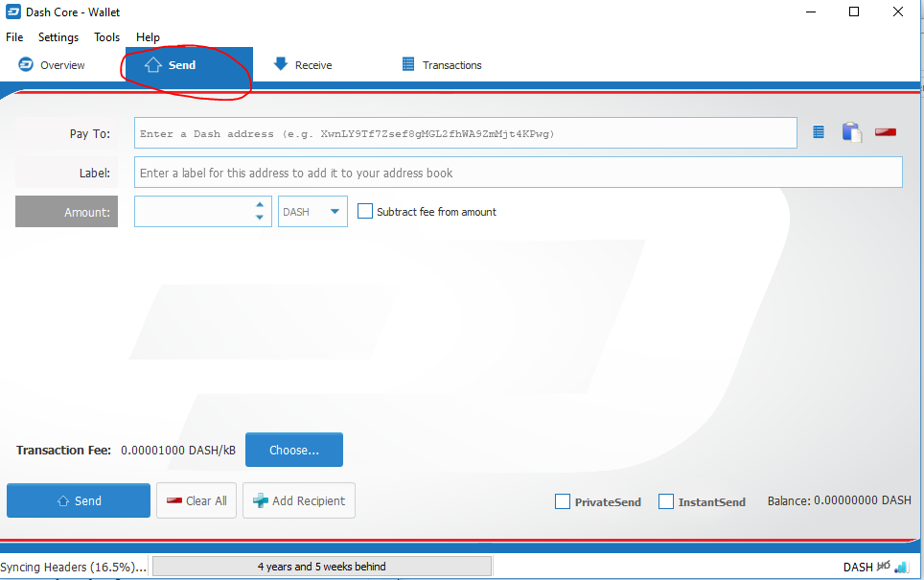Decrease amount with down arrow
The image size is (924, 580).
click(260, 218)
